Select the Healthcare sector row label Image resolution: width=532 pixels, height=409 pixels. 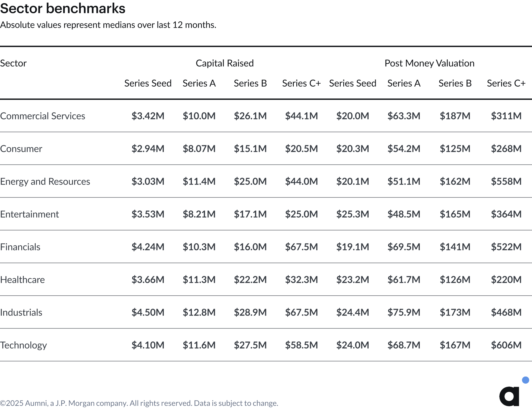coord(22,280)
